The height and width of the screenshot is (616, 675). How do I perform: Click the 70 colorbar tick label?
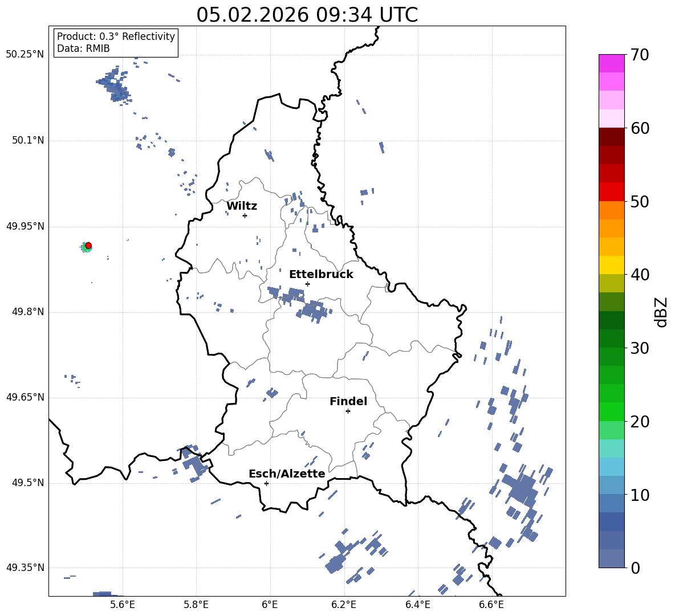[640, 55]
